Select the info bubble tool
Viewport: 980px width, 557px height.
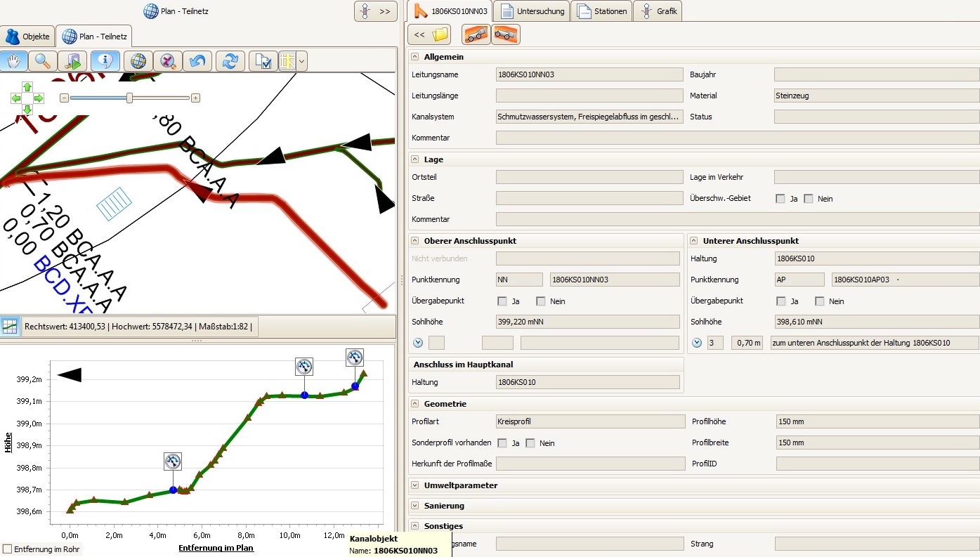[x=105, y=61]
